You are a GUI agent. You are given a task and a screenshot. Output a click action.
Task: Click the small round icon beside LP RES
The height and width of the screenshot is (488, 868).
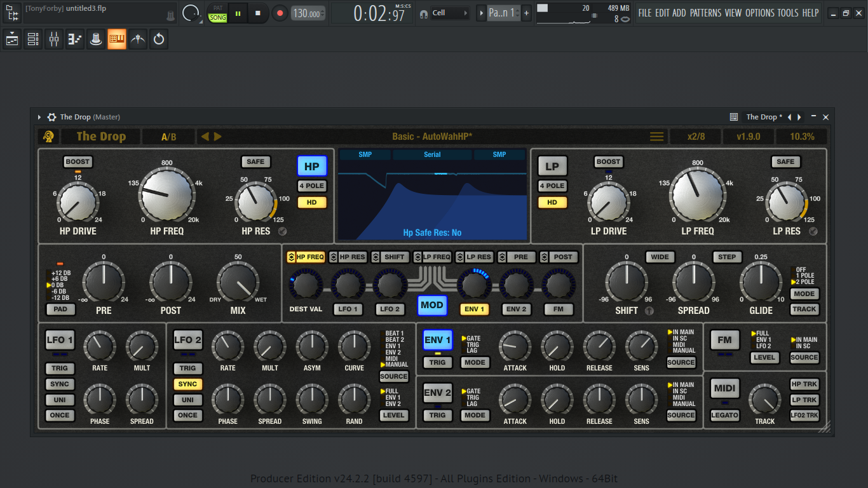tap(813, 231)
